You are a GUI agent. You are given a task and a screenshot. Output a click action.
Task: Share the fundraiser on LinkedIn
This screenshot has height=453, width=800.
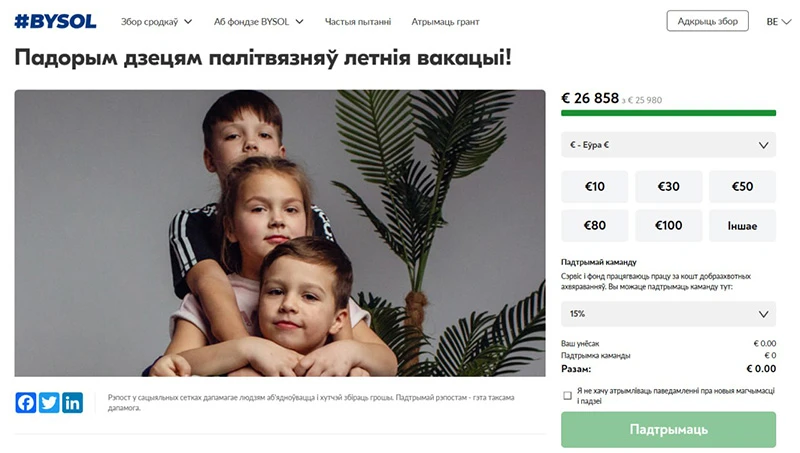(72, 403)
